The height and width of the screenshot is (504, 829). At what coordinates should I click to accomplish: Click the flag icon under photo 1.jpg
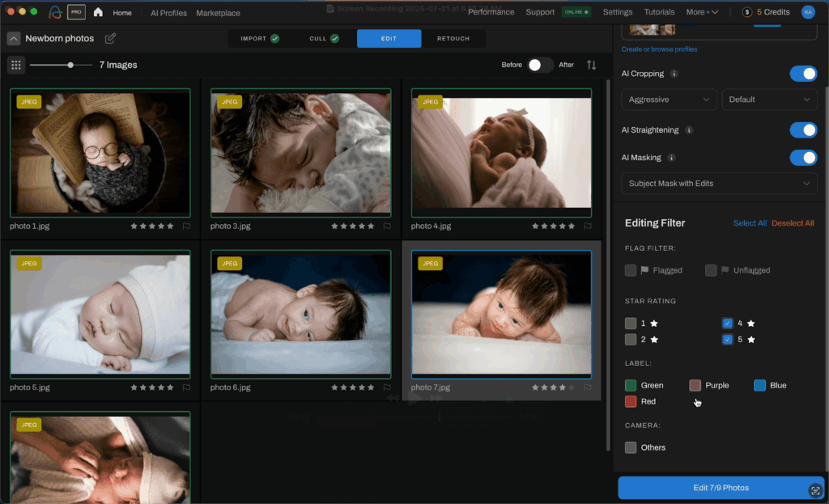click(x=187, y=227)
